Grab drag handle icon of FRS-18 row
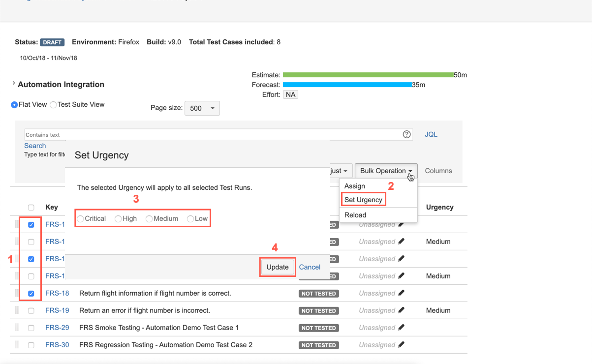 [x=16, y=293]
